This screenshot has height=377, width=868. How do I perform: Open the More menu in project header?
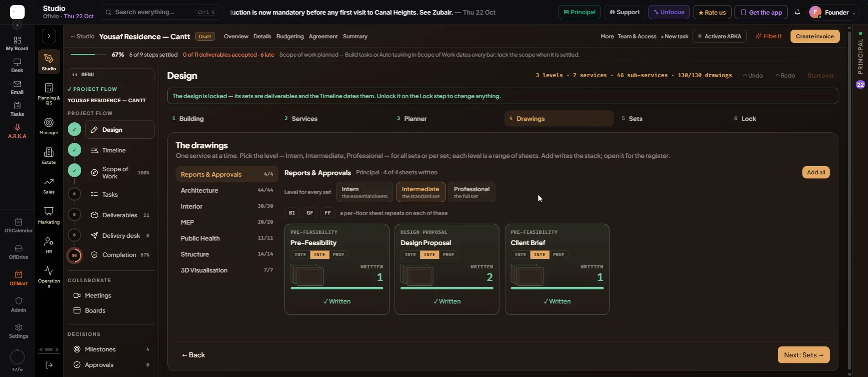tap(607, 37)
